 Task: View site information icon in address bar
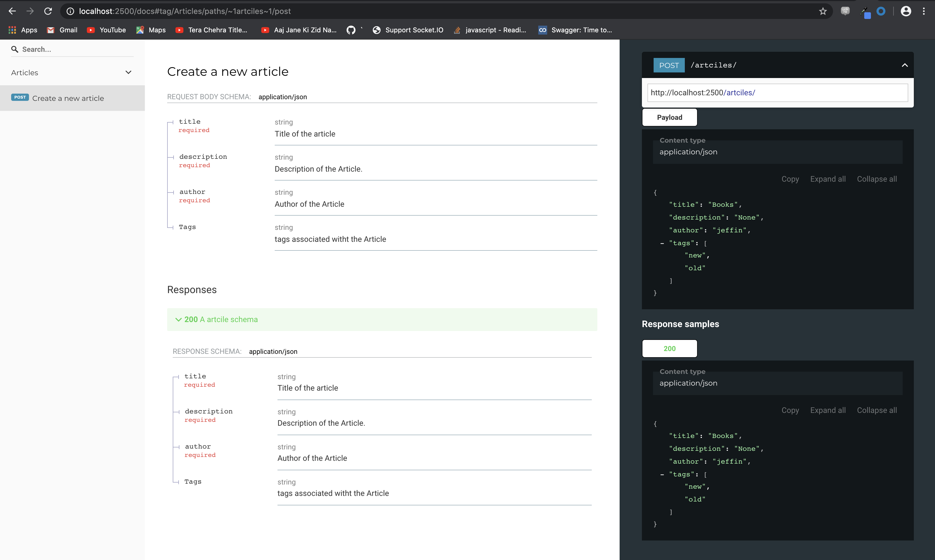click(x=70, y=11)
